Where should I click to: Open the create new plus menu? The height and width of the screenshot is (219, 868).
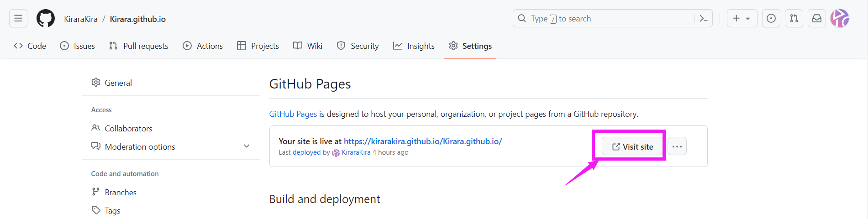point(742,18)
